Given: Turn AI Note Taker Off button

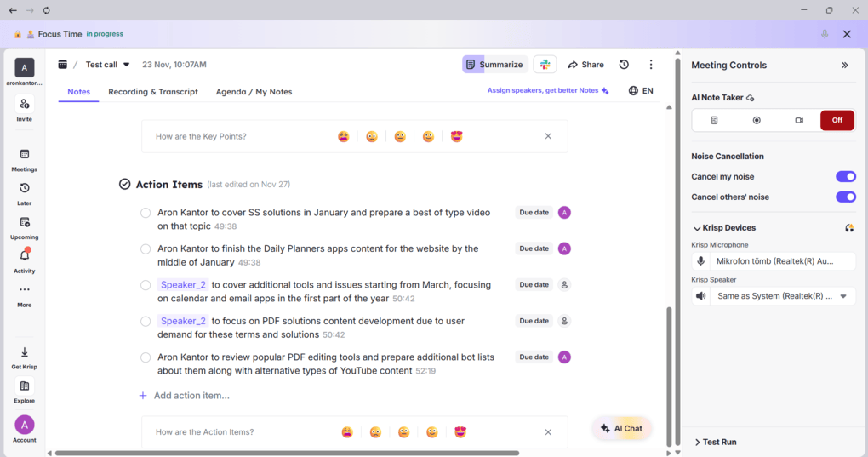Looking at the screenshot, I should [x=837, y=120].
